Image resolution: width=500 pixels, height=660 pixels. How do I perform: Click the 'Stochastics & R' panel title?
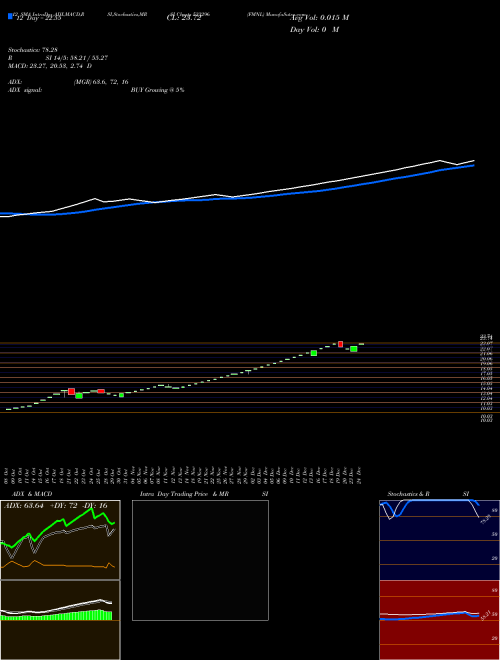409,494
